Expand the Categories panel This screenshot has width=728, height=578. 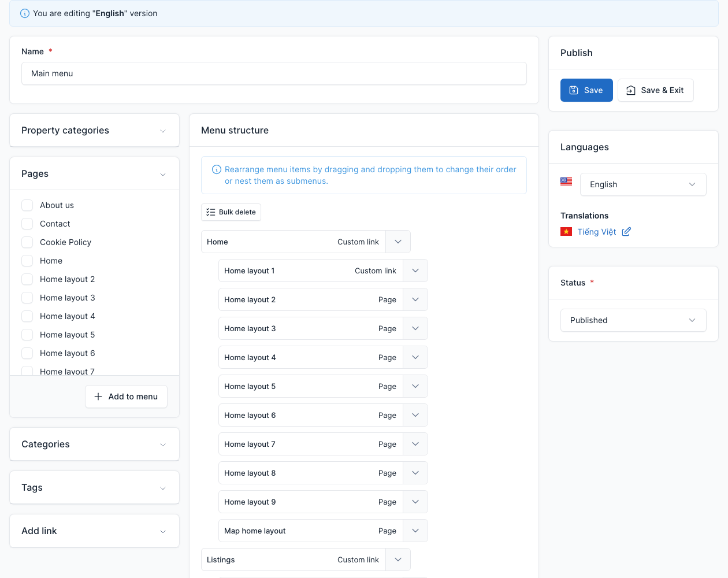pyautogui.click(x=94, y=444)
